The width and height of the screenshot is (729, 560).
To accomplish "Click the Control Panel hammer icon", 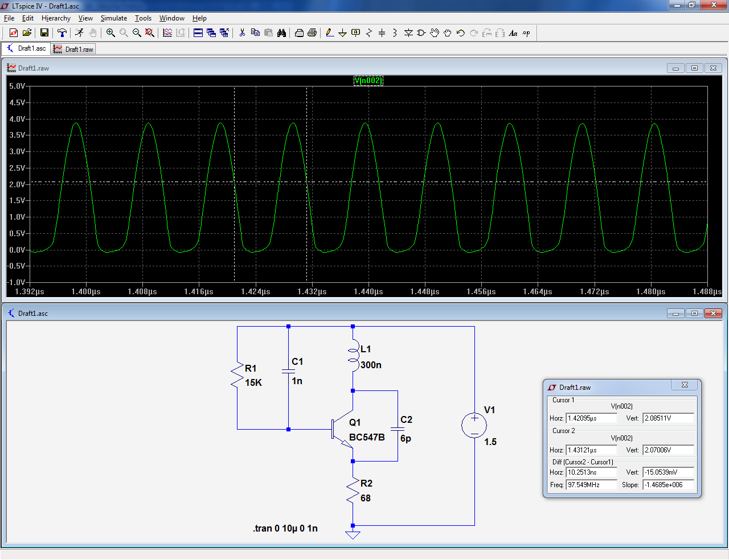I will [62, 33].
